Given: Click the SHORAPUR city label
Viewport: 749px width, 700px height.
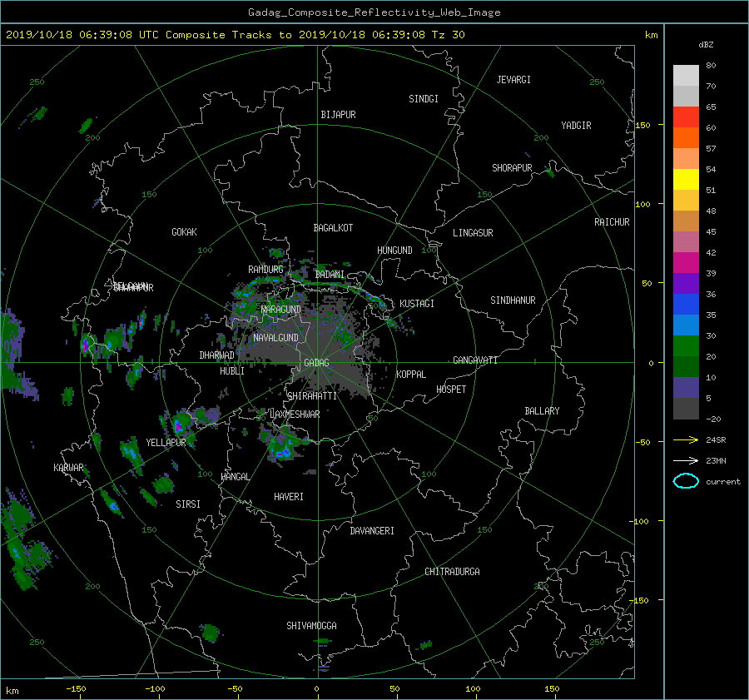Looking at the screenshot, I should pos(512,168).
